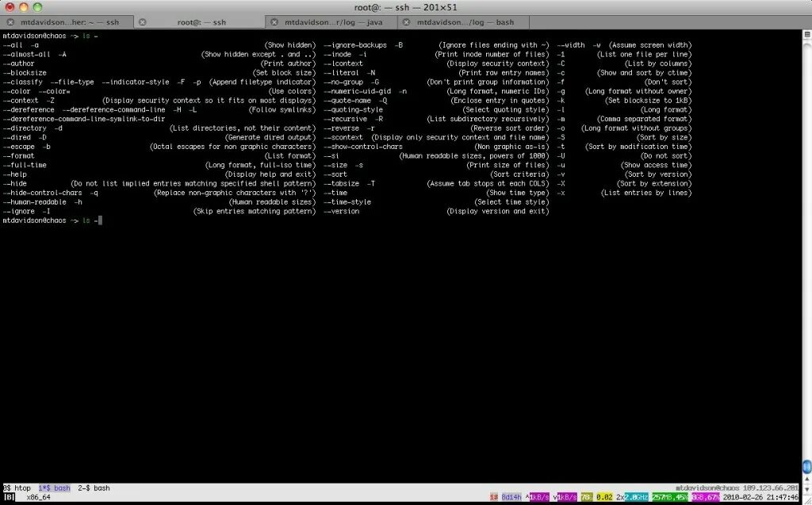Click the date '2010-02-26' in status bar
Screen dimensions: 812x505
coord(743,497)
